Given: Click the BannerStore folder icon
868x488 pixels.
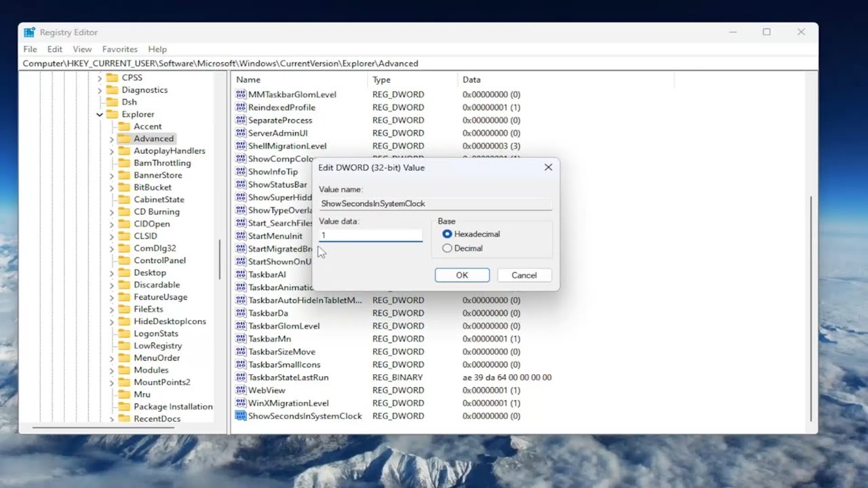Looking at the screenshot, I should click(x=124, y=175).
